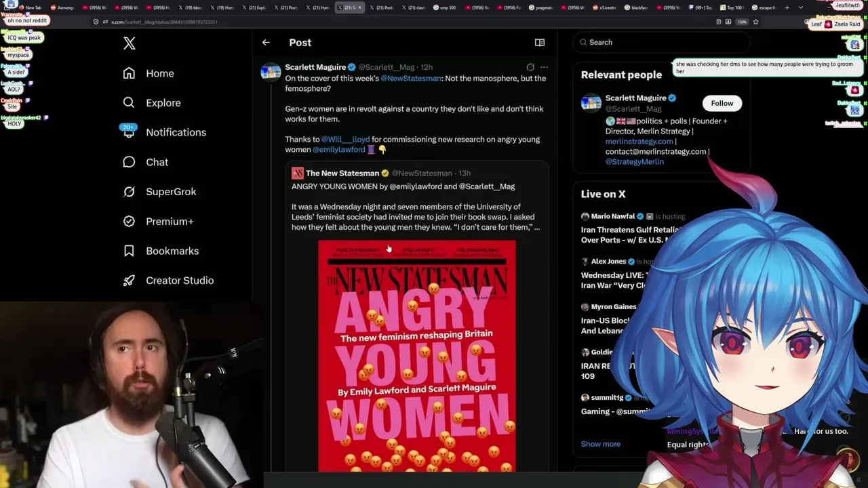The height and width of the screenshot is (488, 868).
Task: Open the Angry Young Women cover image
Action: click(x=417, y=356)
